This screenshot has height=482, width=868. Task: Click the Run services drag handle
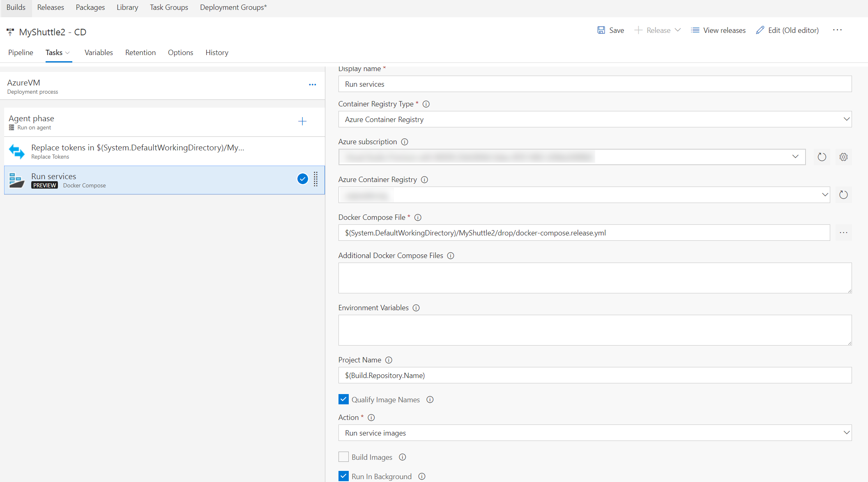point(316,179)
